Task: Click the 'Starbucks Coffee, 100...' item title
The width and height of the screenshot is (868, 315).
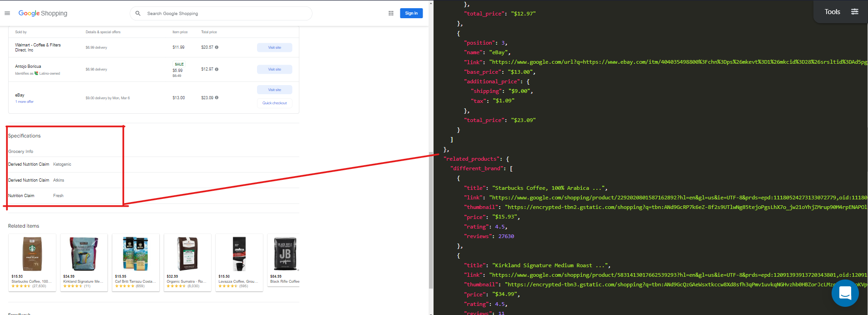Action: pos(31,281)
